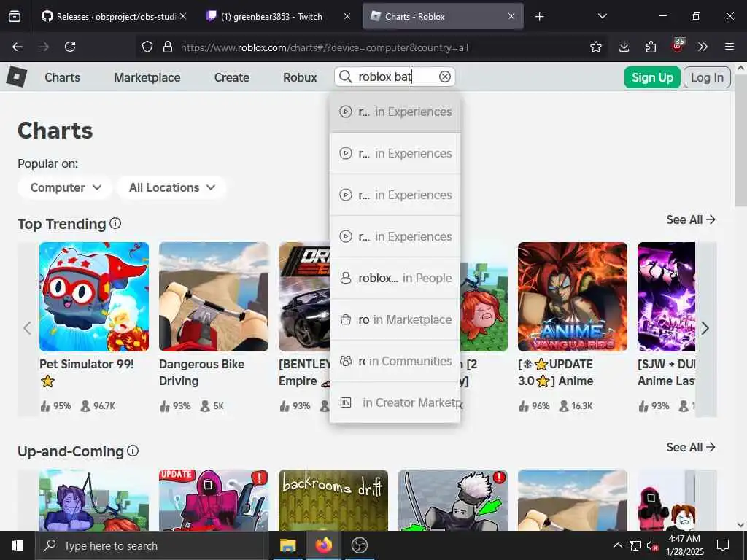The height and width of the screenshot is (560, 747).
Task: Click the '[SJW + DU' Anime Last game title
Action: point(666,373)
